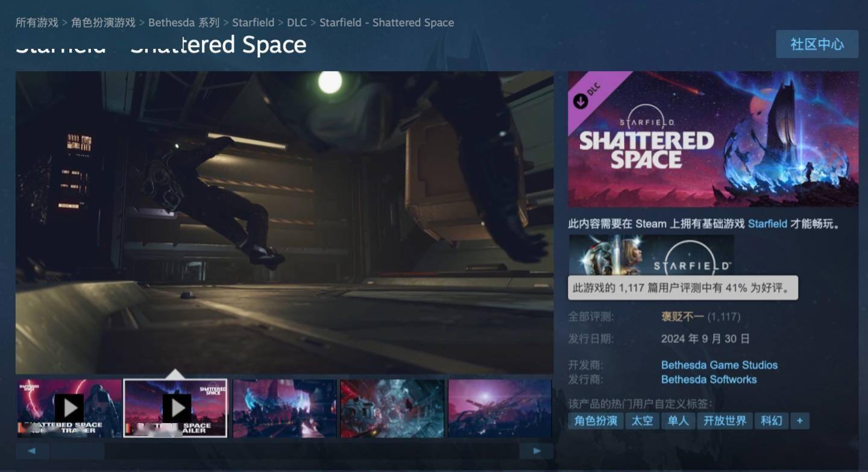This screenshot has height=472, width=868.
Task: Filter by the 科幻 tag
Action: click(771, 421)
